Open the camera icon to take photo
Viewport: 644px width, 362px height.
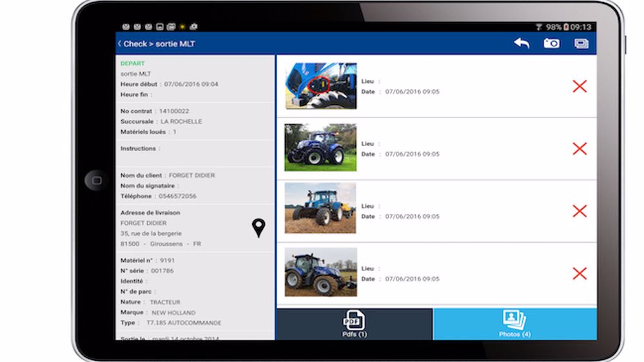click(x=551, y=43)
